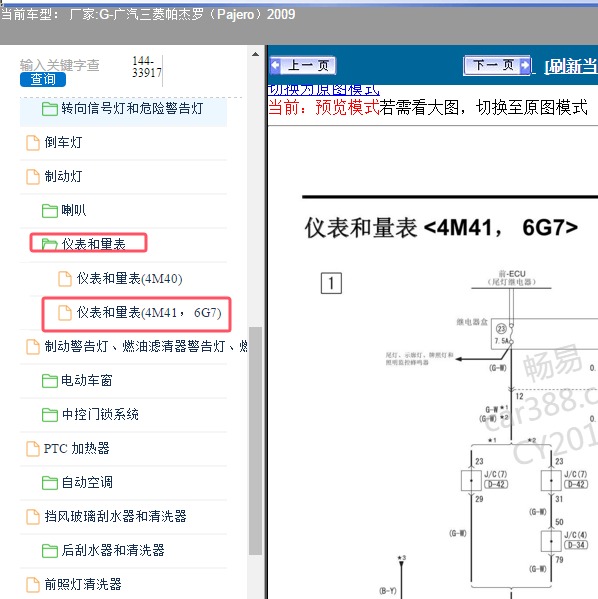Viewport: 598px width, 599px height.
Task: Click document icon beside 挡风玻璃刮水器和清洗器
Action: pos(33,517)
